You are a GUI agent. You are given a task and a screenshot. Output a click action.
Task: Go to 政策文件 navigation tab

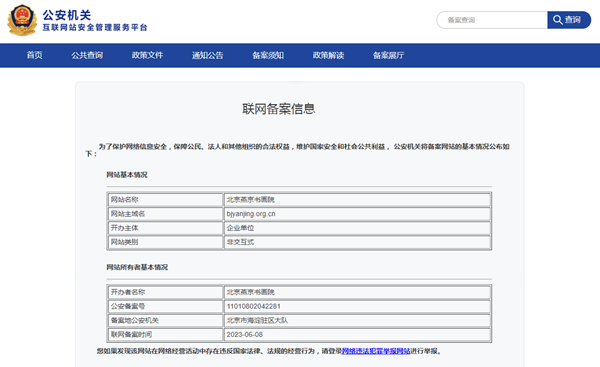click(147, 55)
